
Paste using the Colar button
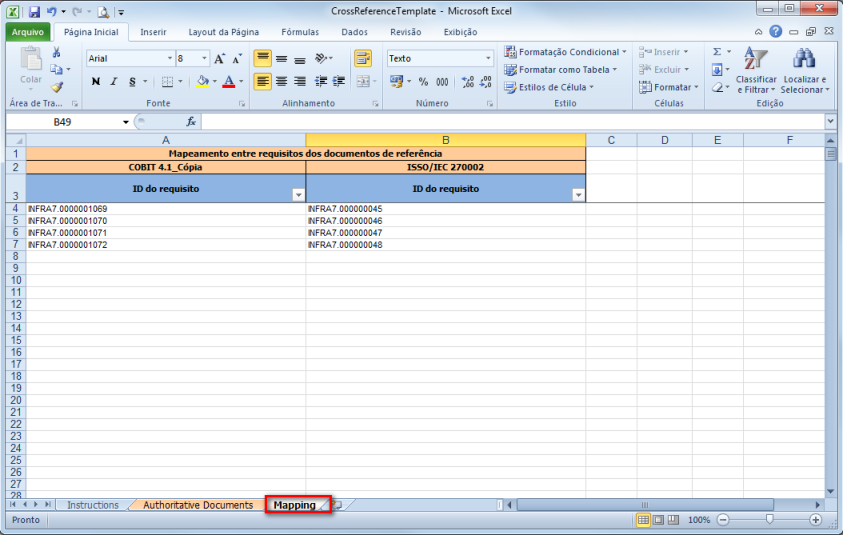pos(31,67)
